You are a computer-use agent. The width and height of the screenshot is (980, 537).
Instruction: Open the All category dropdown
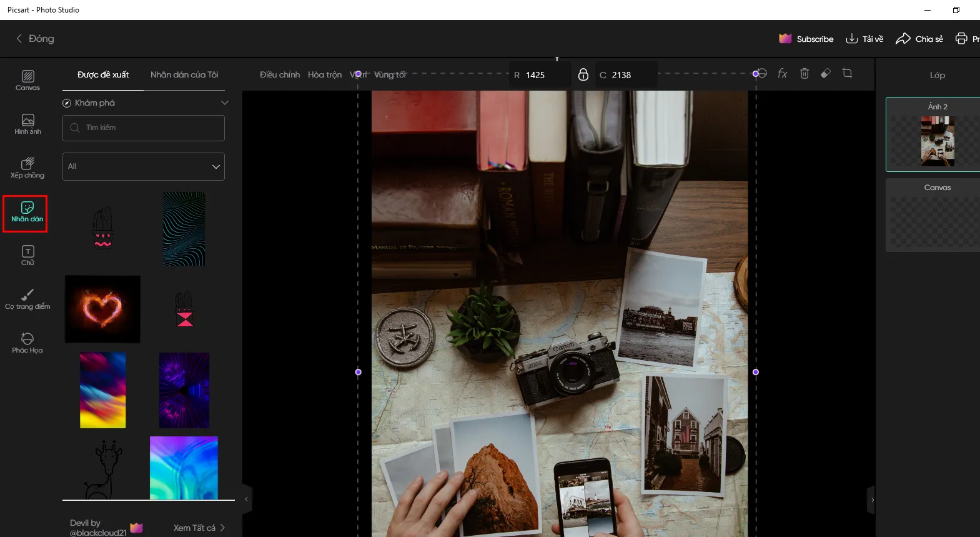pyautogui.click(x=144, y=166)
